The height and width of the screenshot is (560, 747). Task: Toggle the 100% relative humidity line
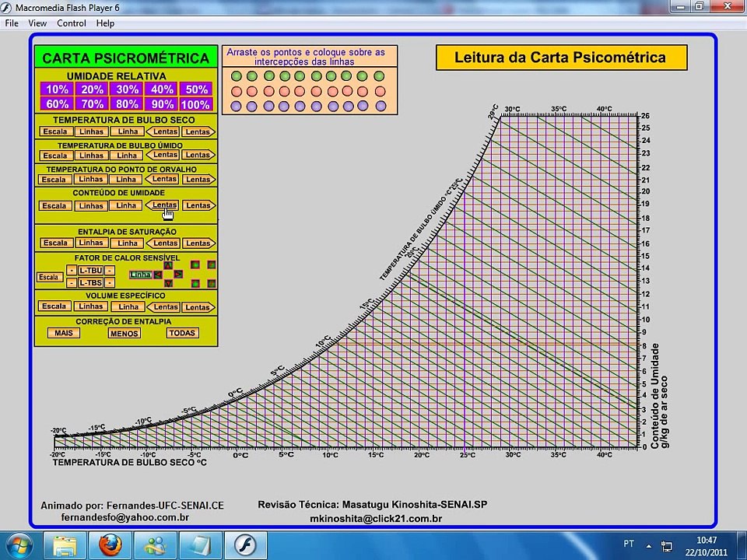tap(196, 103)
